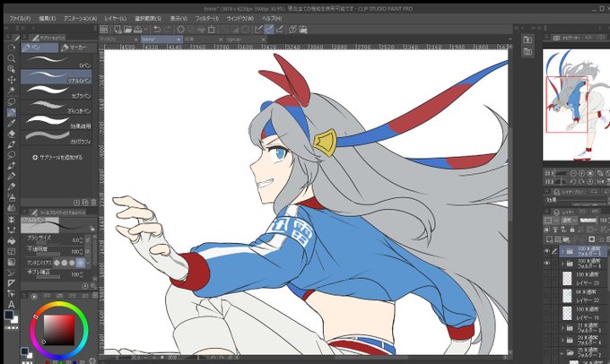Expand the 29 % opacity folder layer
Viewport: 610px width, 364px height.
click(x=562, y=341)
